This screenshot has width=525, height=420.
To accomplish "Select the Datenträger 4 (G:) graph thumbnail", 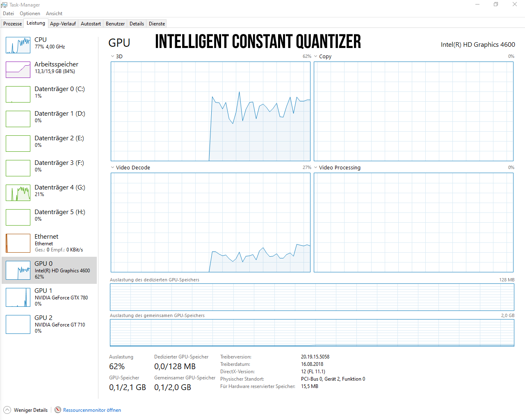I will pyautogui.click(x=18, y=193).
